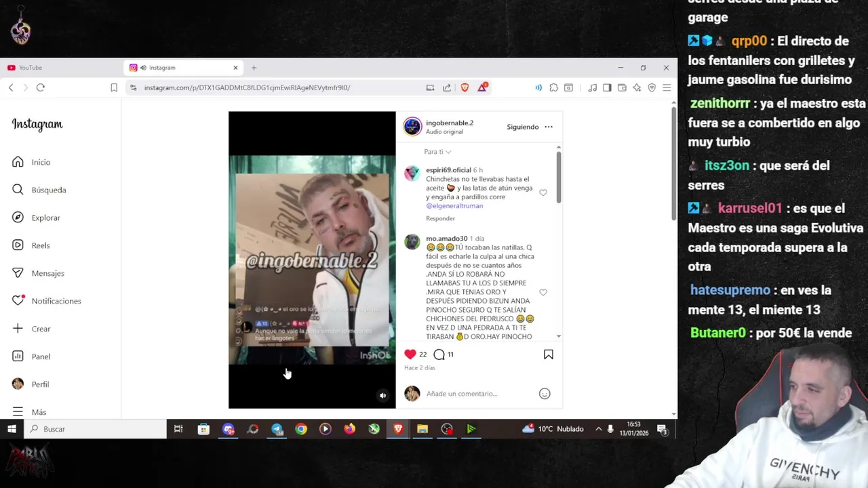Image resolution: width=868 pixels, height=488 pixels.
Task: Go back in browser
Action: [x=11, y=87]
